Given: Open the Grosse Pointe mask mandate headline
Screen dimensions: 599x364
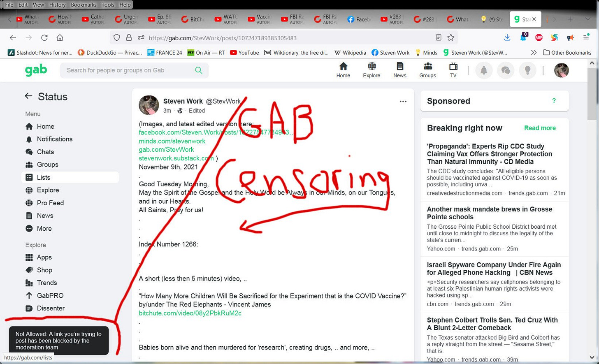Looking at the screenshot, I should (490, 213).
